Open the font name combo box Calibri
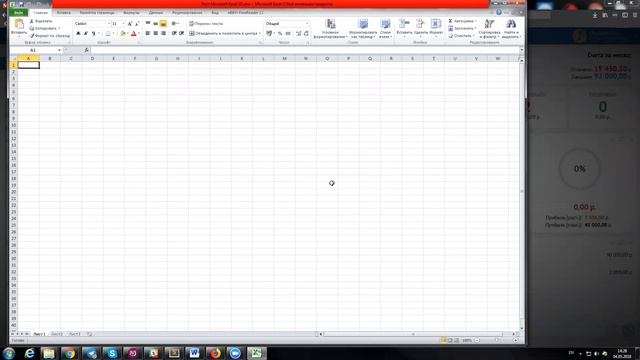 point(92,24)
